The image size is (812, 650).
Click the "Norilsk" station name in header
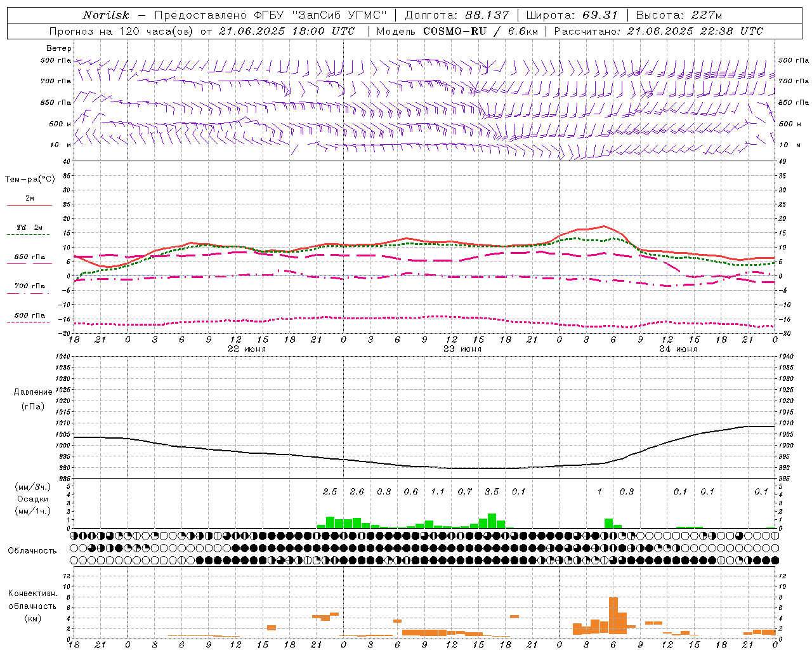(106, 15)
